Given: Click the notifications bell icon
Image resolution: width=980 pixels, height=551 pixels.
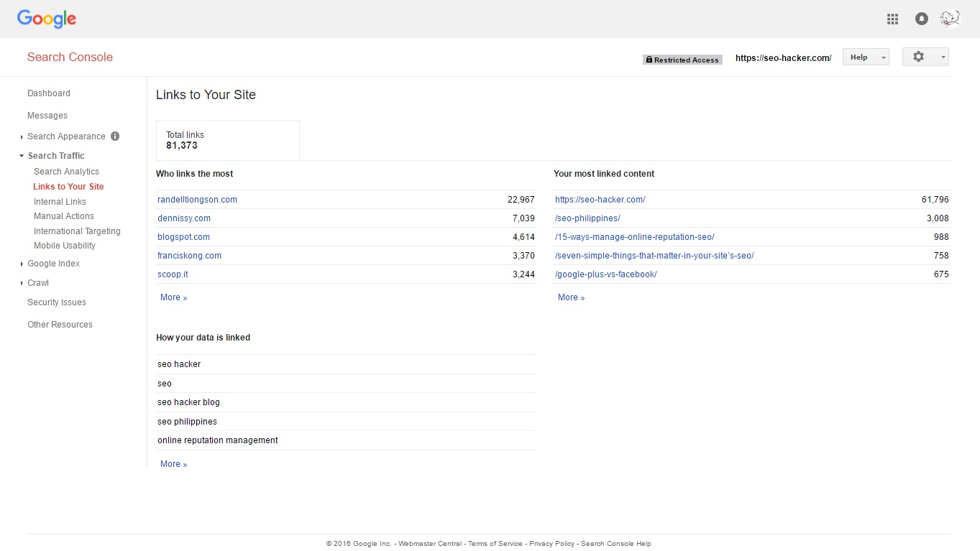Looking at the screenshot, I should coord(921,19).
